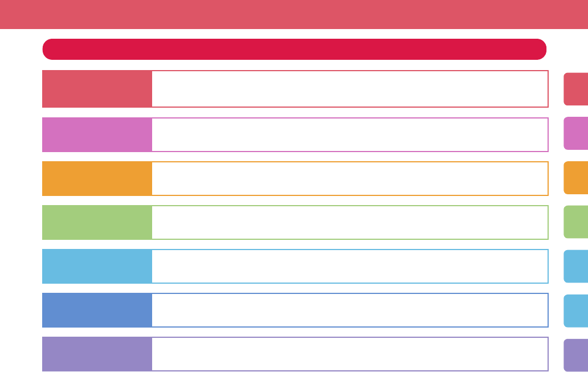This screenshot has width=588, height=372.
Task: Click the green row label block
Action: coord(97,222)
